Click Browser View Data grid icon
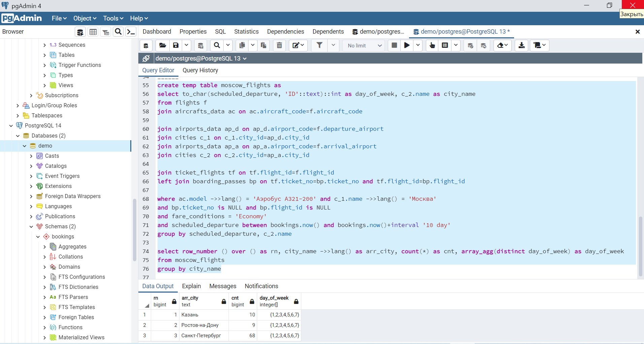Image resolution: width=644 pixels, height=344 pixels. click(93, 32)
